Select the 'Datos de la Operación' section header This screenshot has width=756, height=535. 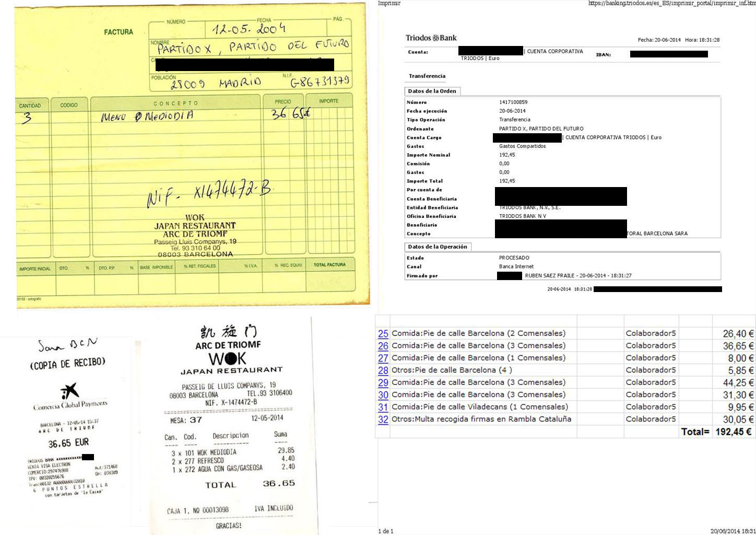(x=438, y=247)
